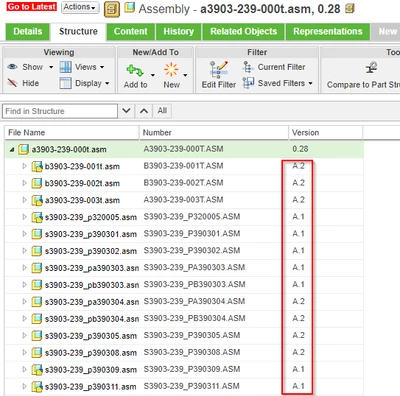
Task: Click the b3903-239-001t.asm assembly icon
Action: (37, 166)
